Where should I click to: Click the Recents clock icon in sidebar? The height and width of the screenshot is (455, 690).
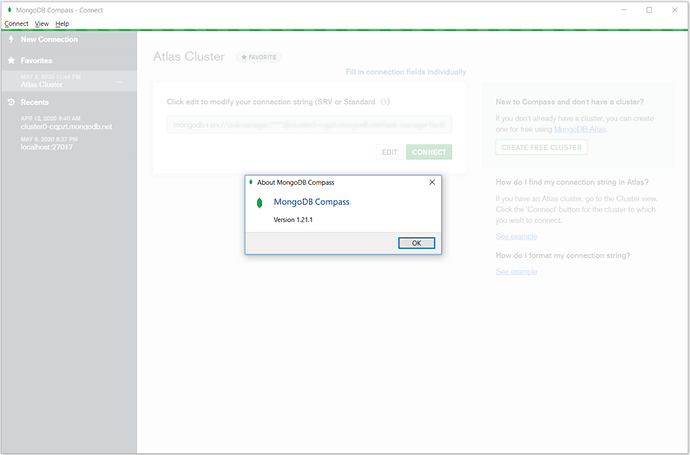(11, 102)
